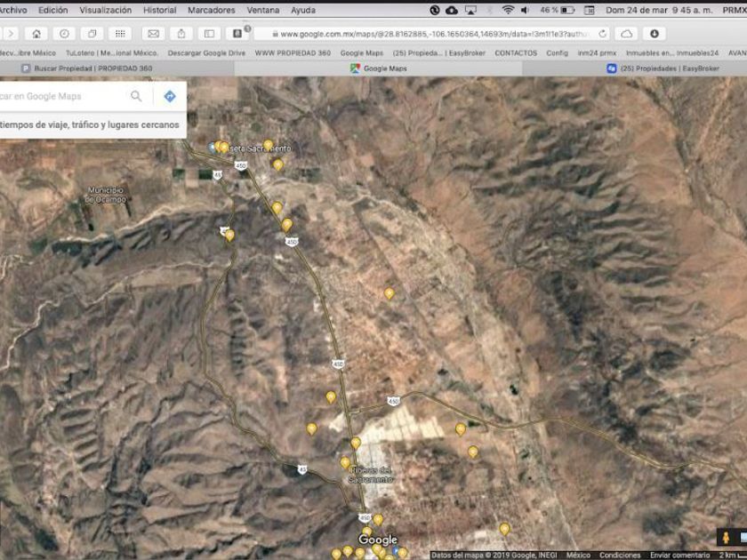Viewport: 747px width, 560px height.
Task: Show browsing history clock icon
Action: pos(64,34)
